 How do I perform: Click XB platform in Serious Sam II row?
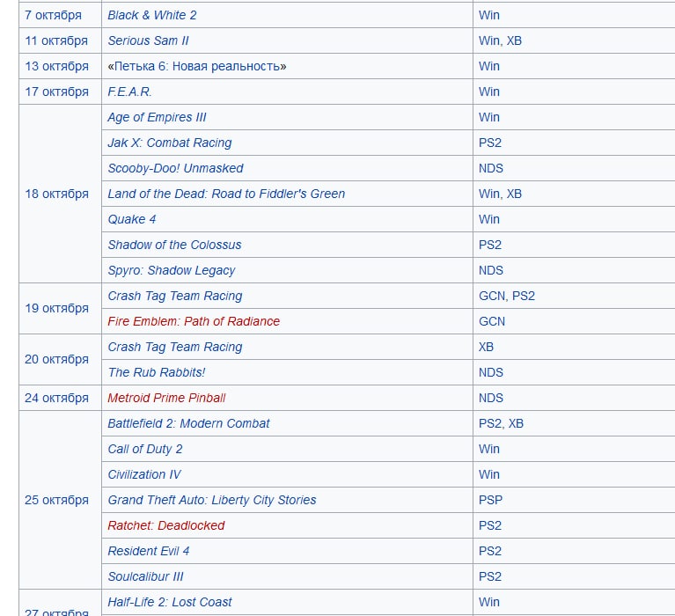tap(514, 40)
